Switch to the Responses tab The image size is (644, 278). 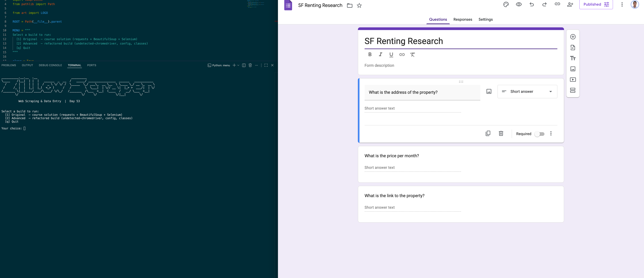pos(463,19)
